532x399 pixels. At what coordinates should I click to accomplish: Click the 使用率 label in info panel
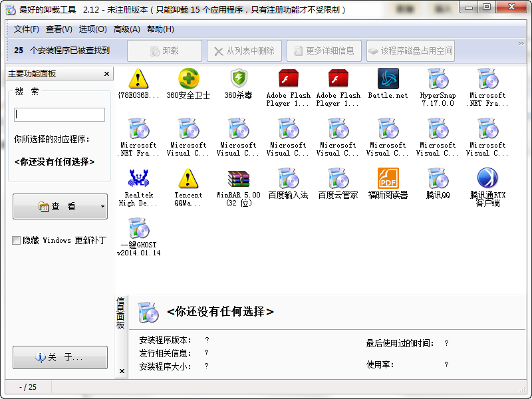click(x=380, y=364)
